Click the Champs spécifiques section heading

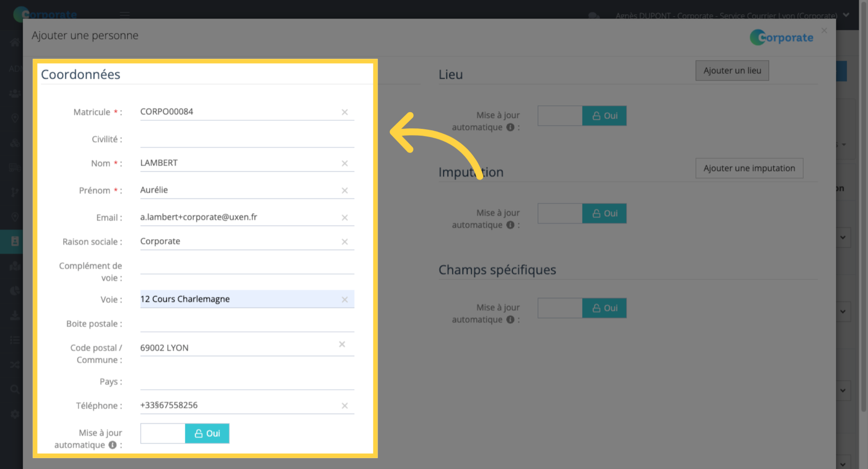[x=497, y=270]
